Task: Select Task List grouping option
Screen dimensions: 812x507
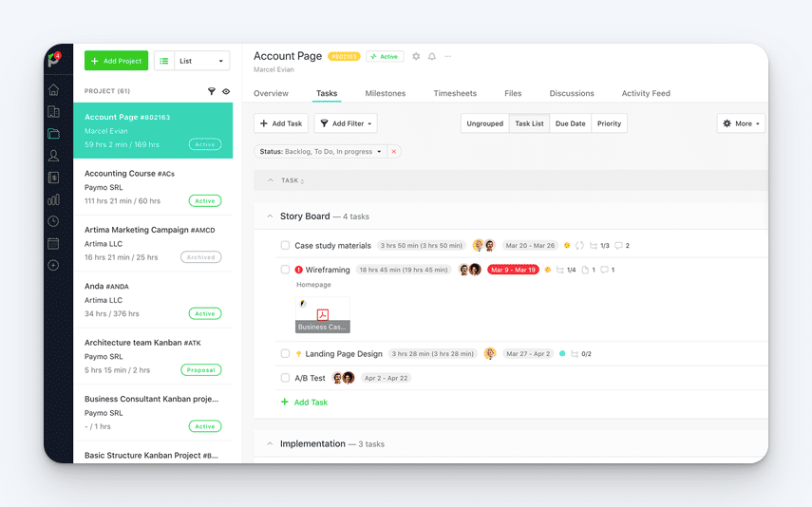Action: pos(529,123)
